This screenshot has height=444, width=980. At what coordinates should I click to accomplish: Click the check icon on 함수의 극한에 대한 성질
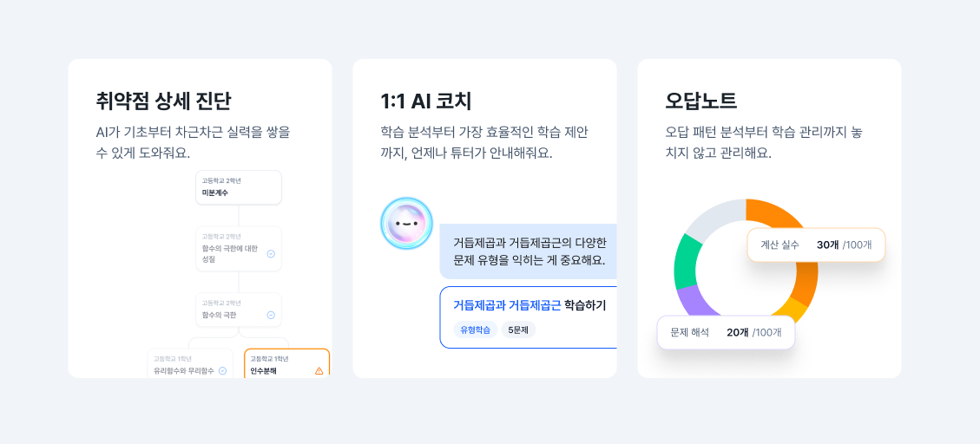pyautogui.click(x=271, y=253)
